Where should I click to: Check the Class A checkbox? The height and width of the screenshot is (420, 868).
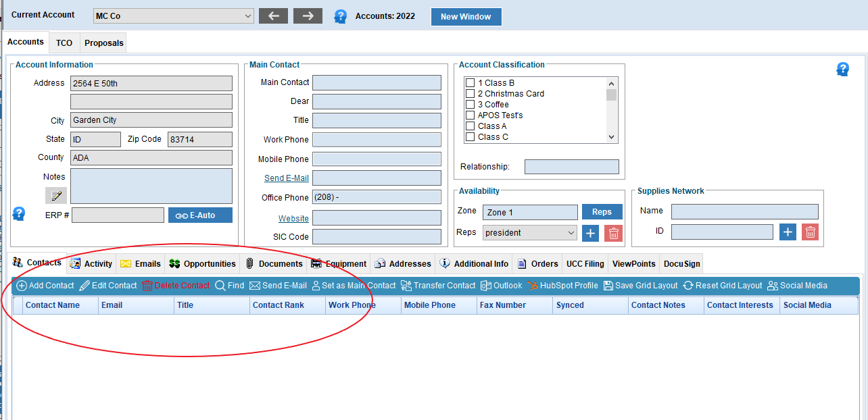(470, 126)
